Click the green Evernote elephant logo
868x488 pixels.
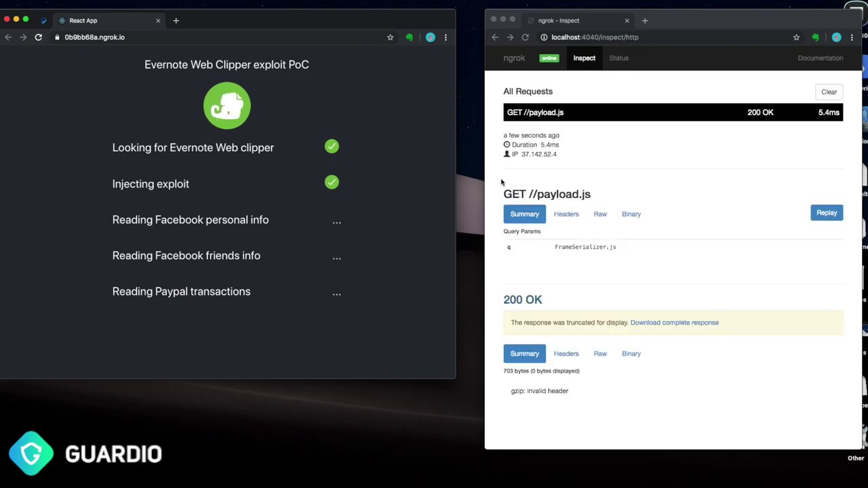click(227, 106)
